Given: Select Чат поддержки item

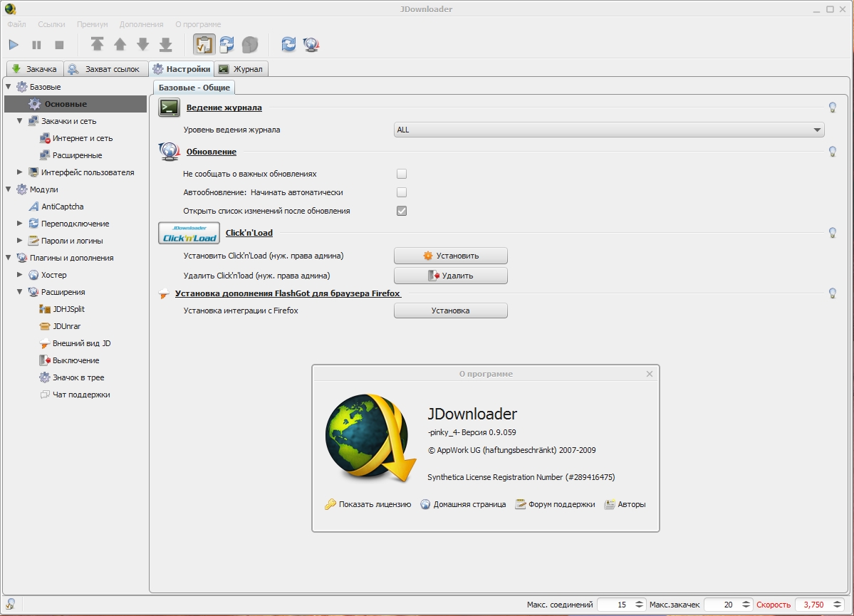Looking at the screenshot, I should coord(75,395).
